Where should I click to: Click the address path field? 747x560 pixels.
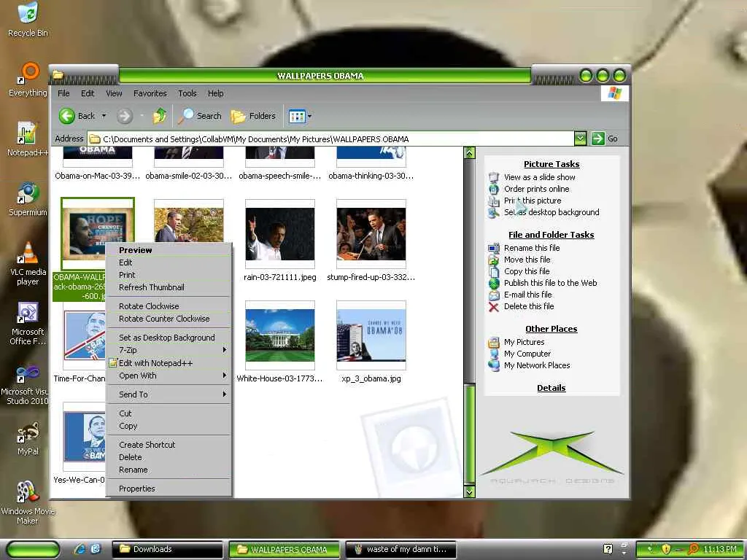[x=331, y=139]
